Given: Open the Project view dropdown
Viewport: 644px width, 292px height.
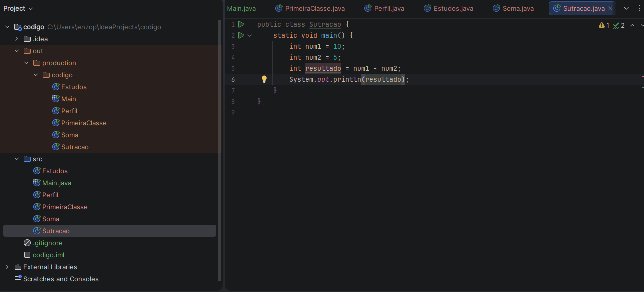Looking at the screenshot, I should (x=18, y=8).
